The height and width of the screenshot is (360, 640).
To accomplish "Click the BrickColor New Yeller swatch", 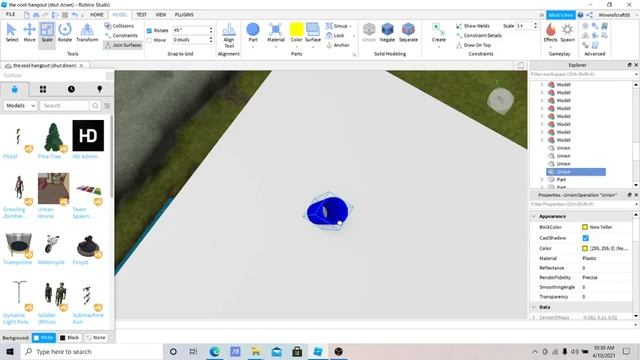I will pos(585,227).
